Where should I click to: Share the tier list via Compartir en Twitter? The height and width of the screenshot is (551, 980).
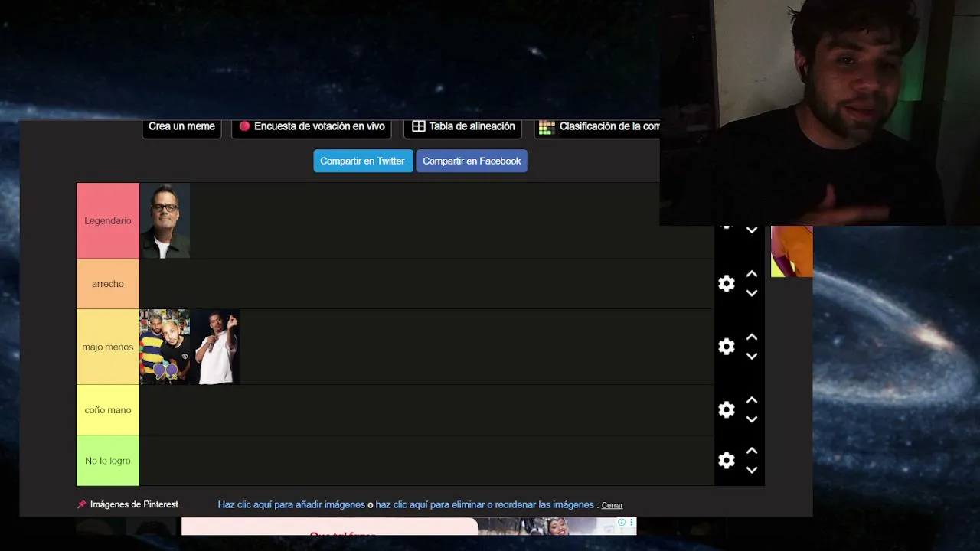[x=363, y=161]
